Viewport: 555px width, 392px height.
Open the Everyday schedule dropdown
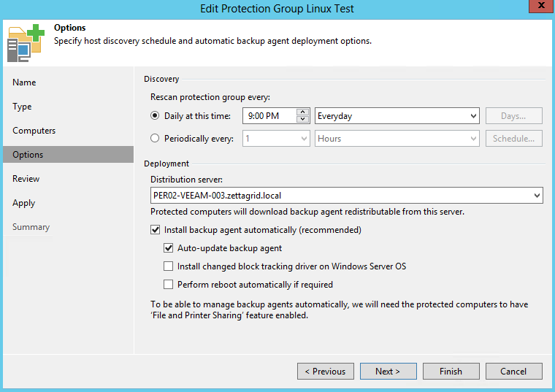point(397,116)
